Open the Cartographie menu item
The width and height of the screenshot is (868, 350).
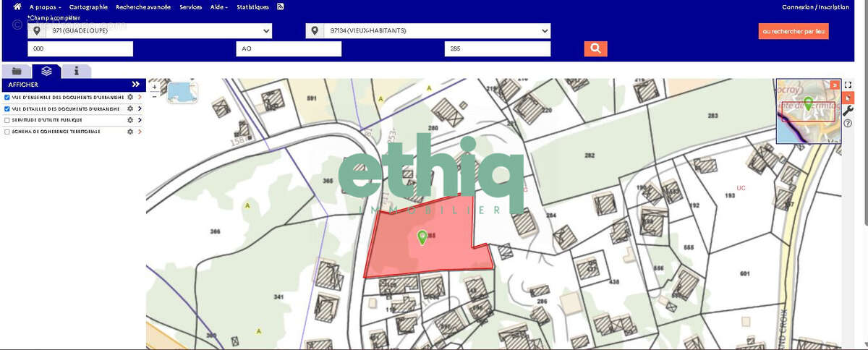pos(88,7)
